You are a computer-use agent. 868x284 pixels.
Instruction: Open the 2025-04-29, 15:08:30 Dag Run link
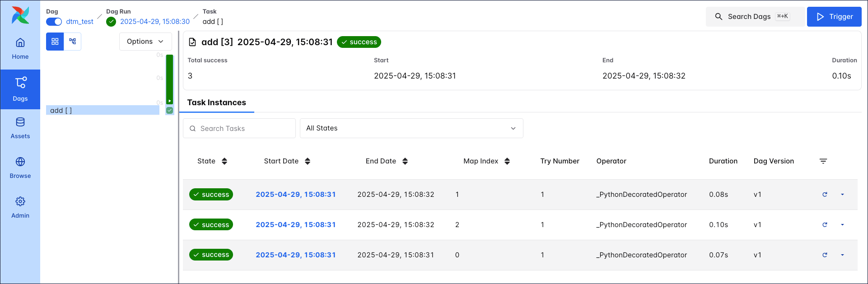(154, 22)
